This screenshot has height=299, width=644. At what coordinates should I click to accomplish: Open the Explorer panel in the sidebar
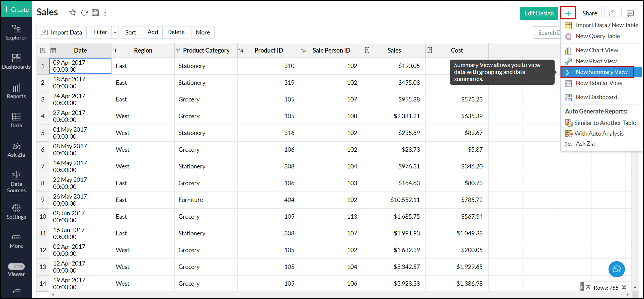pyautogui.click(x=16, y=32)
